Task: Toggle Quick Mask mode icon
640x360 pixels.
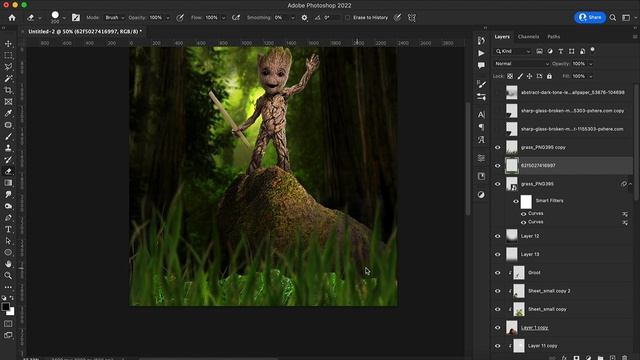Action: pos(8,324)
